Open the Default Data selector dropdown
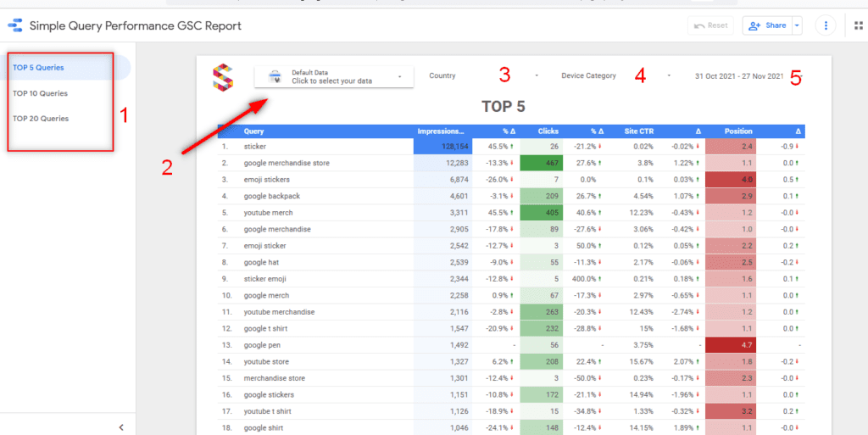 pos(334,77)
